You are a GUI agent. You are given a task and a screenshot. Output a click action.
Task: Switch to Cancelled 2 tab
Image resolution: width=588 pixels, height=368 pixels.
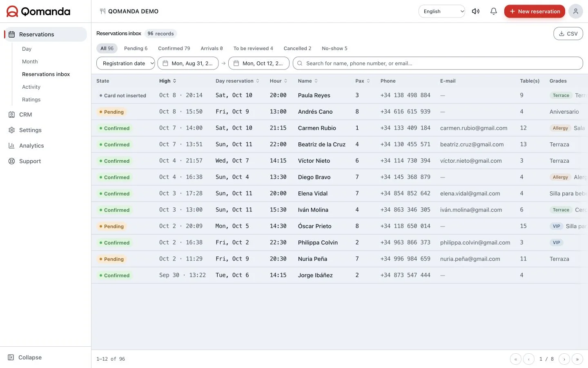click(x=297, y=48)
